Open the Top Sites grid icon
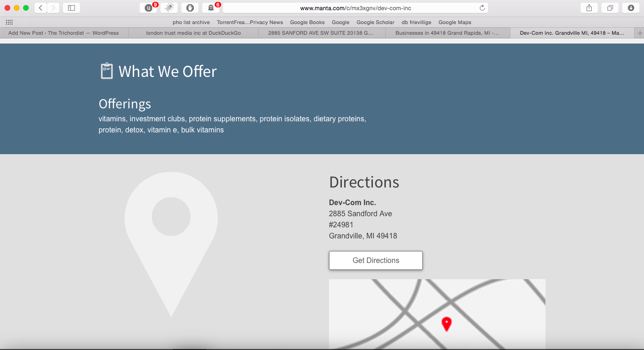Image resolution: width=644 pixels, height=350 pixels. (9, 22)
